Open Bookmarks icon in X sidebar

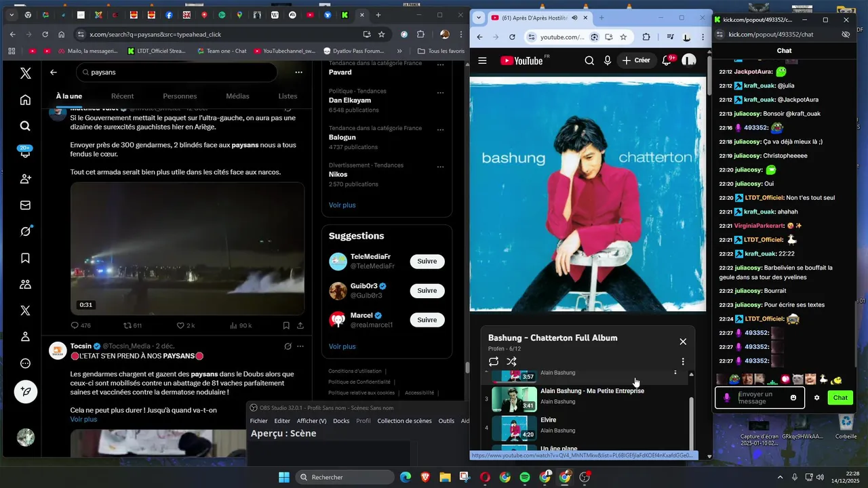point(25,258)
